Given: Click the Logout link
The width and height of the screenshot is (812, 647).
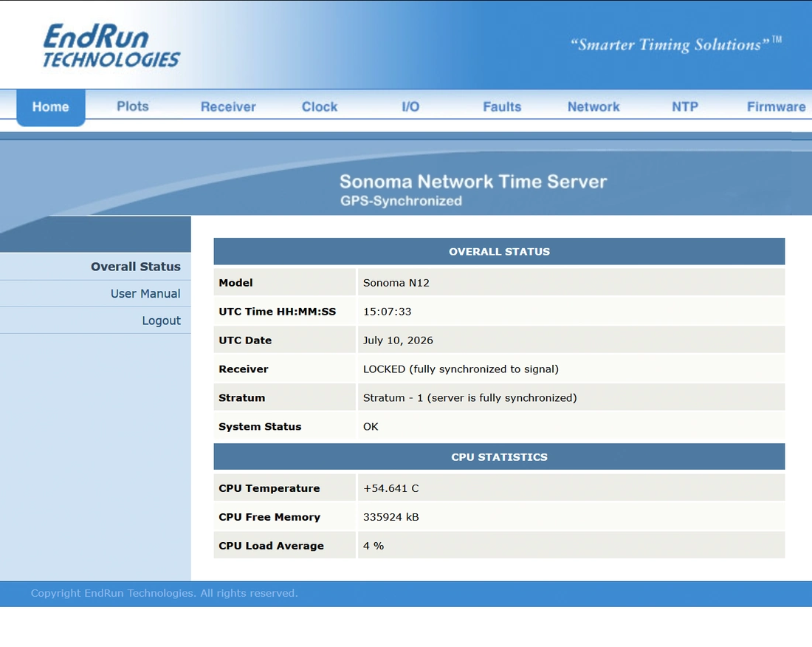Looking at the screenshot, I should pos(162,321).
